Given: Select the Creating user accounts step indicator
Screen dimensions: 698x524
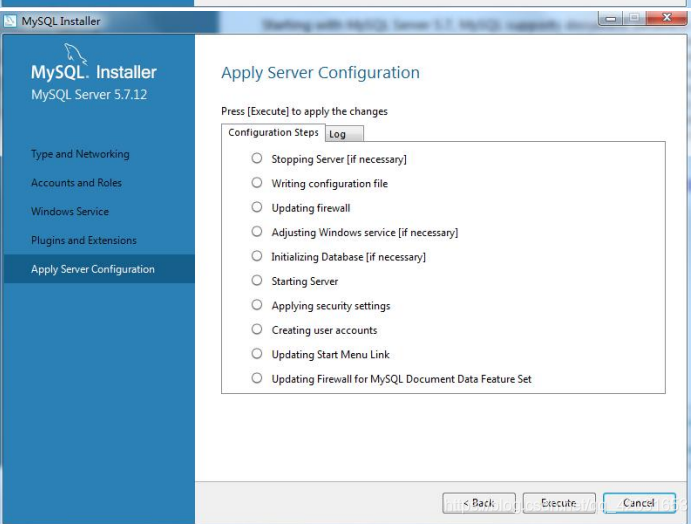Looking at the screenshot, I should 257,329.
